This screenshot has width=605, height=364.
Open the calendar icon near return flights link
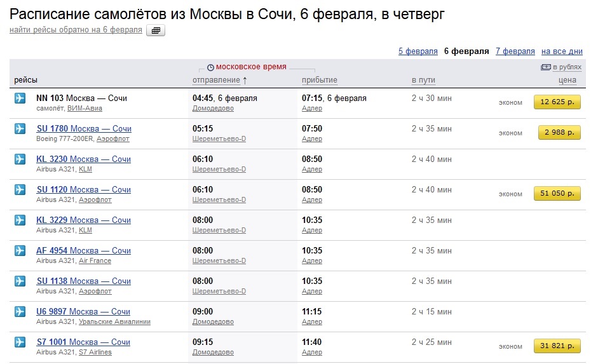click(156, 30)
